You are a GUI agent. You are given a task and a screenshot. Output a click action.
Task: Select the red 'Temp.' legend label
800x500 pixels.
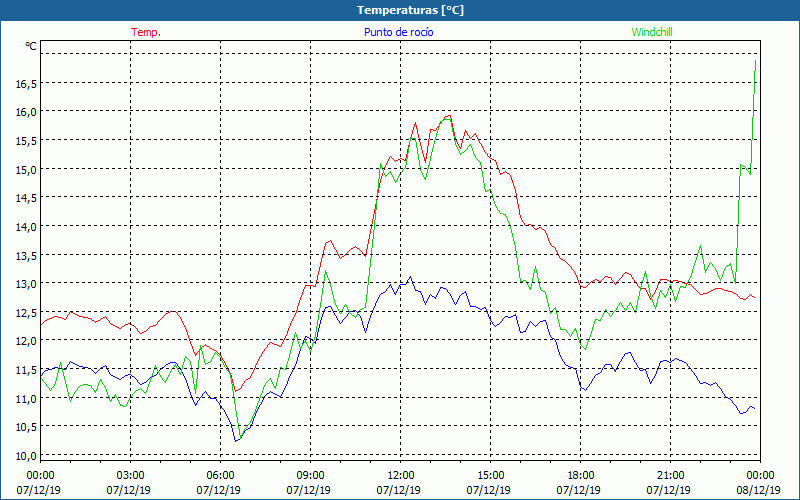[146, 32]
